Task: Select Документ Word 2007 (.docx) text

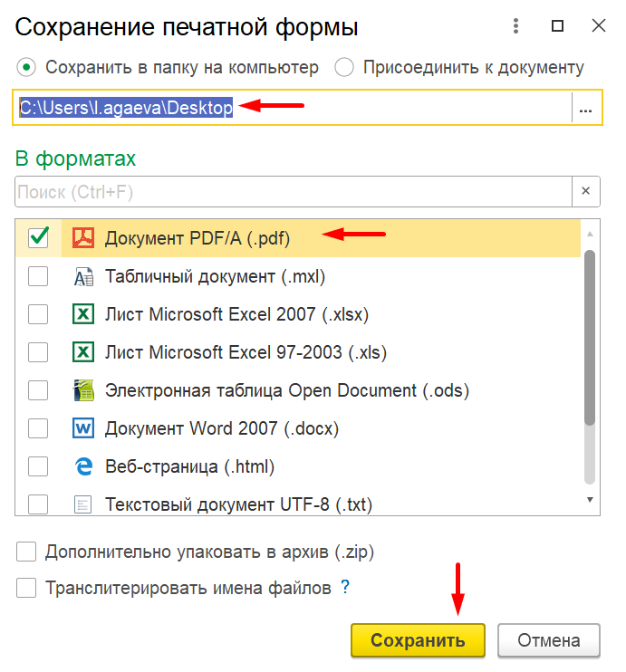Action: (x=222, y=428)
